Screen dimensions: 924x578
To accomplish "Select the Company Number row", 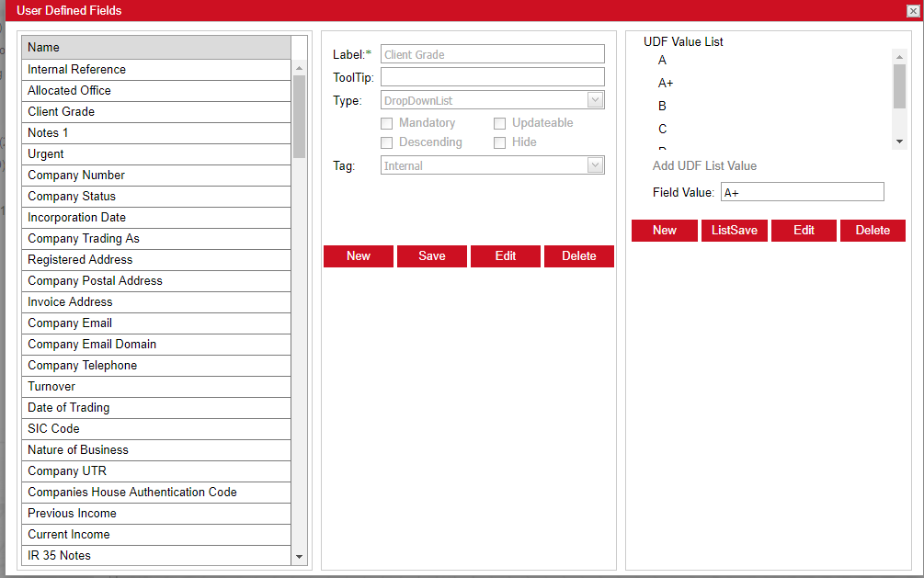I will tap(156, 176).
